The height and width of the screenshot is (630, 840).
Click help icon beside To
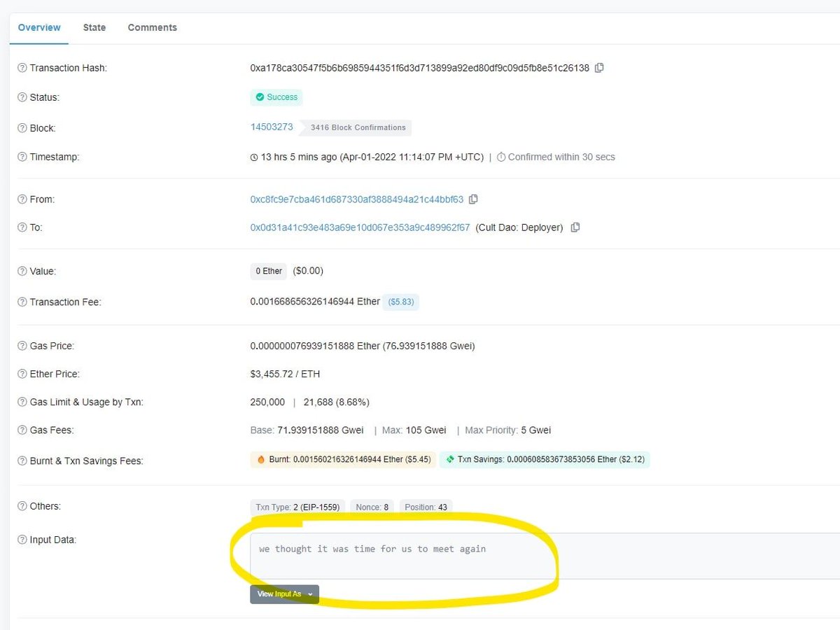coord(22,227)
